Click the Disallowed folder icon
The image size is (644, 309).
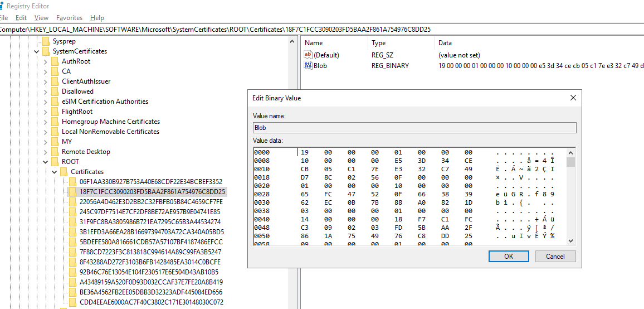click(55, 91)
